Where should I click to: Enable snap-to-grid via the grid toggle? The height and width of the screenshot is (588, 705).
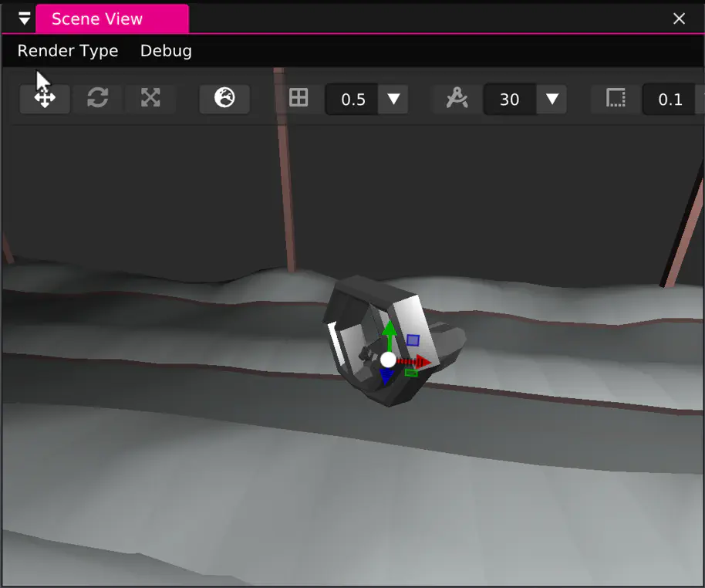tap(299, 99)
